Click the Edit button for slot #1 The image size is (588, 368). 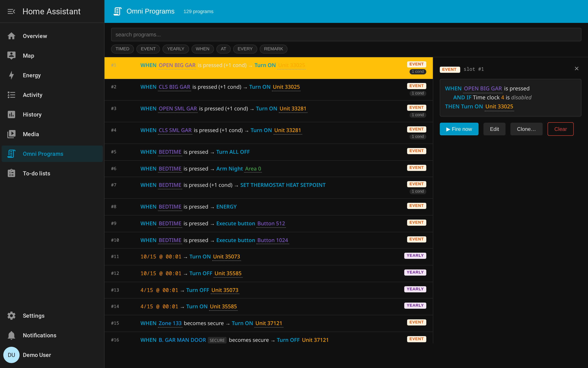click(494, 129)
